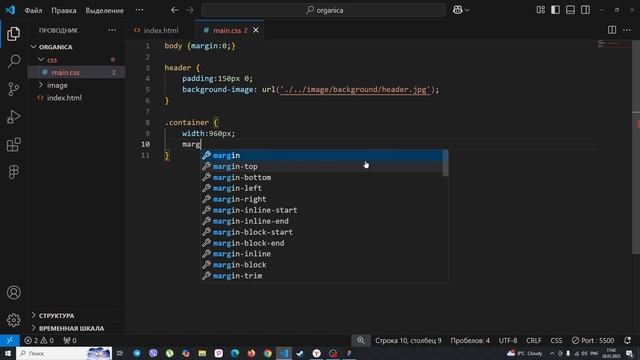Open editor More Actions ellipsis
The width and height of the screenshot is (640, 360).
(x=627, y=30)
